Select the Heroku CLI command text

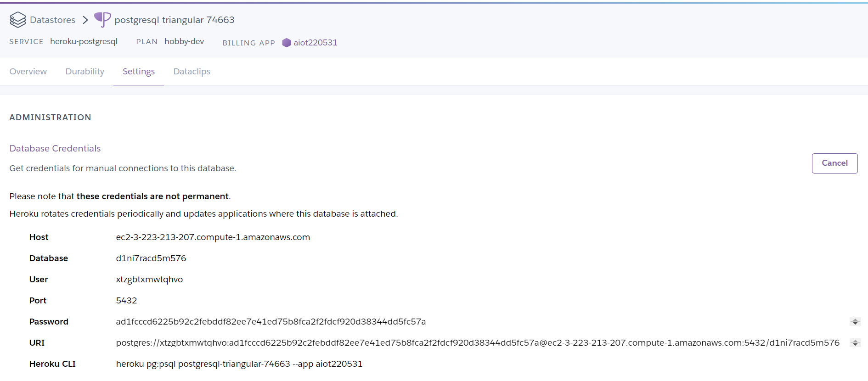pyautogui.click(x=239, y=364)
